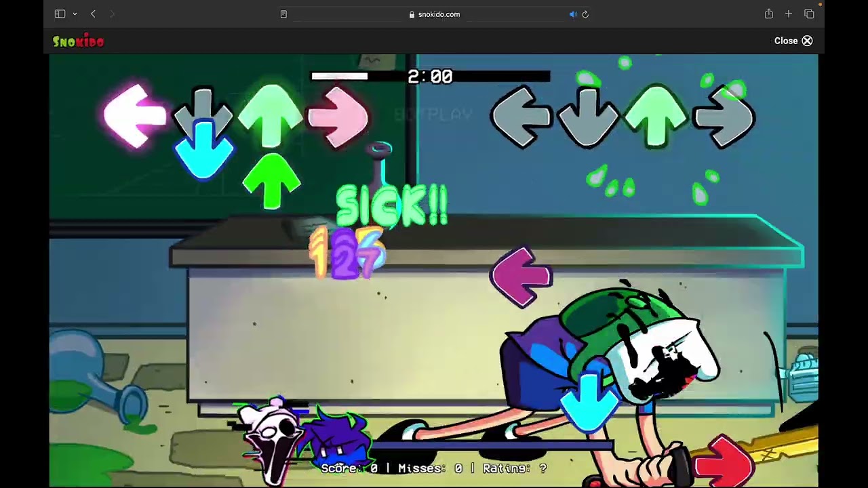
Task: Click the faint BOTPLAY label
Action: [x=433, y=115]
